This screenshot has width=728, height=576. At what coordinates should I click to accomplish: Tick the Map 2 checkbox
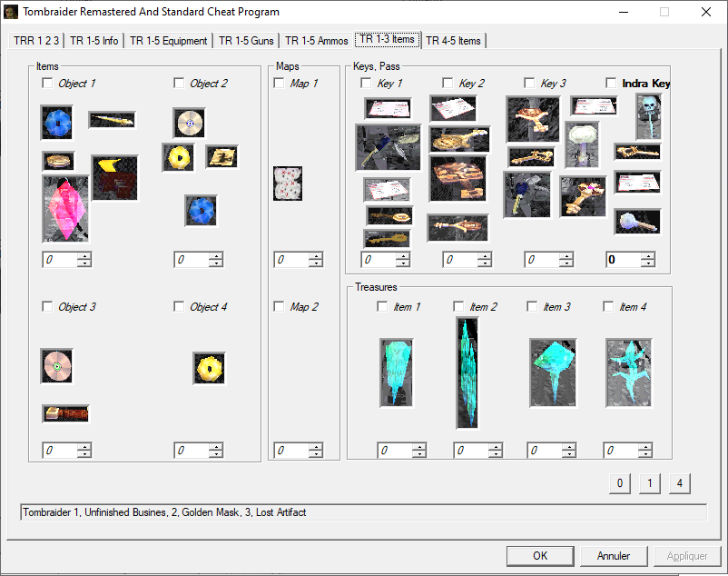click(x=279, y=306)
